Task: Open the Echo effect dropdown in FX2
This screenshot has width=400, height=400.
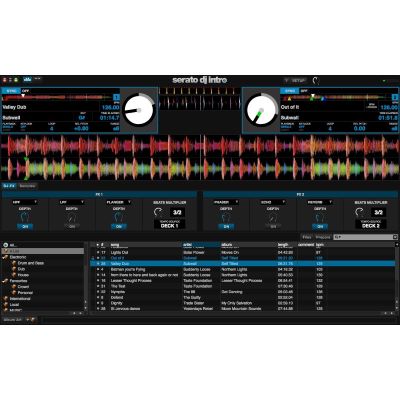Action: [x=273, y=202]
